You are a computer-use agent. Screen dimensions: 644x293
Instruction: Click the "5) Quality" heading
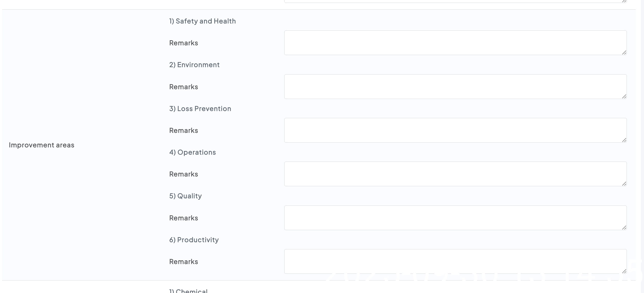click(185, 196)
